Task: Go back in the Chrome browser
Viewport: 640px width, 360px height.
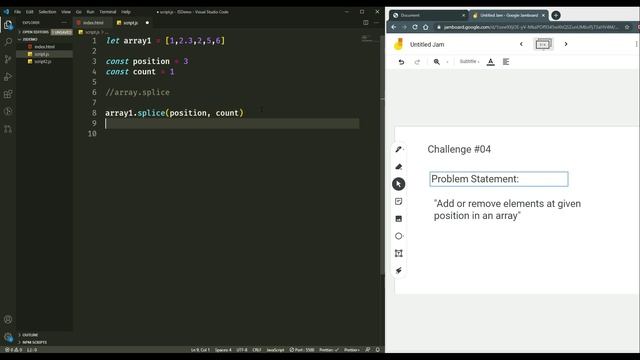Action: pos(394,27)
